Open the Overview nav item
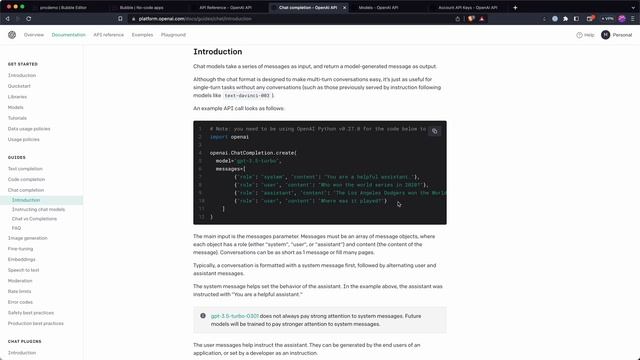Image resolution: width=640 pixels, height=360 pixels. click(x=34, y=35)
